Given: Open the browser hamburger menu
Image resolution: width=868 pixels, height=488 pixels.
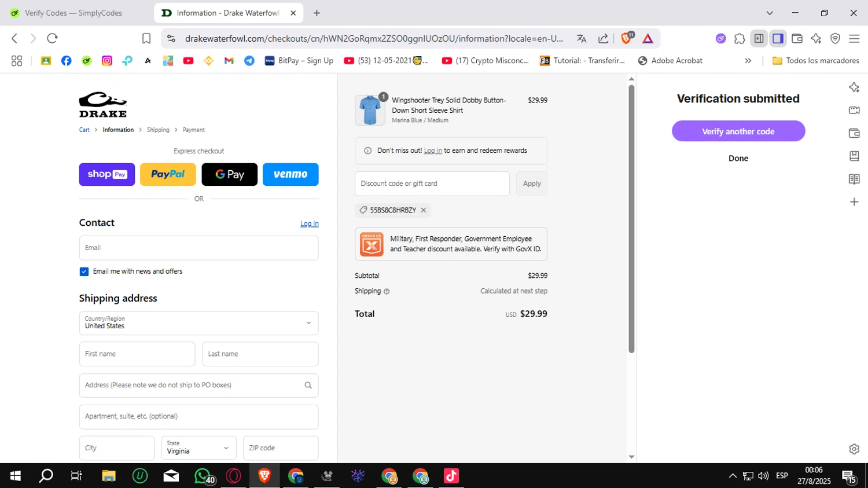Looking at the screenshot, I should click(x=854, y=39).
